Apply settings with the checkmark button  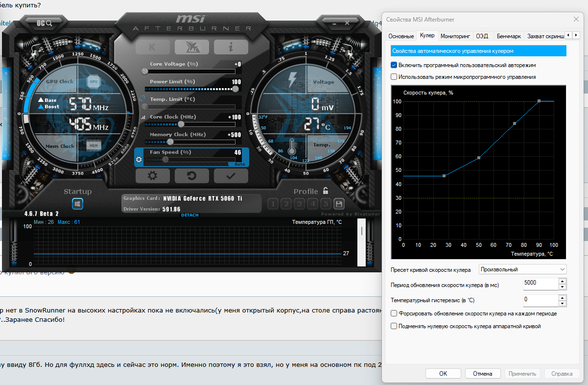coord(231,176)
